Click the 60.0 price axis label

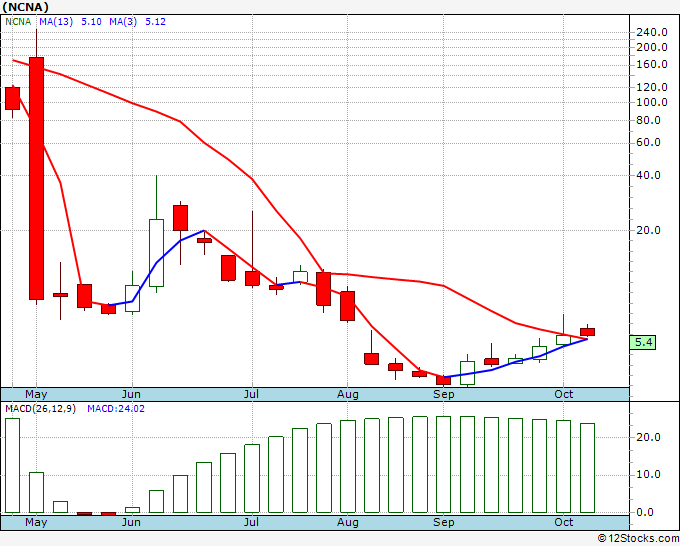(x=648, y=142)
